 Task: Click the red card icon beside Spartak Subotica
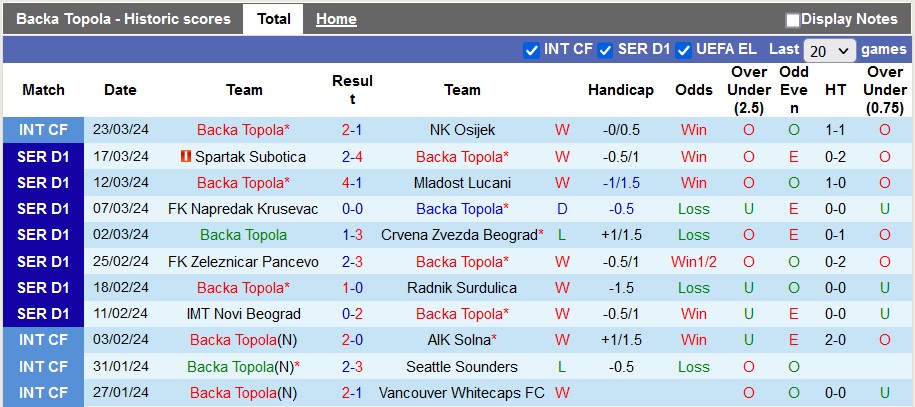click(x=186, y=157)
